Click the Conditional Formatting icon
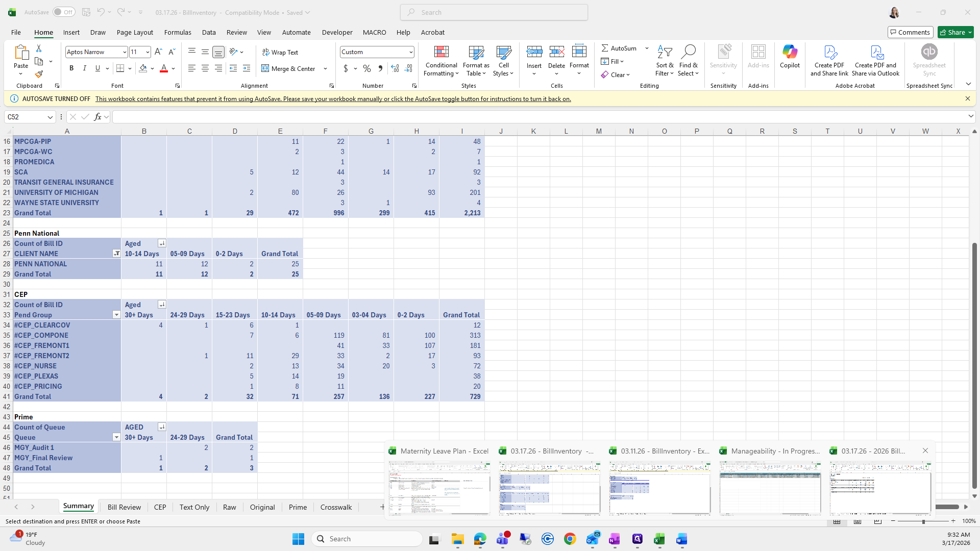The image size is (980, 551). (x=441, y=52)
